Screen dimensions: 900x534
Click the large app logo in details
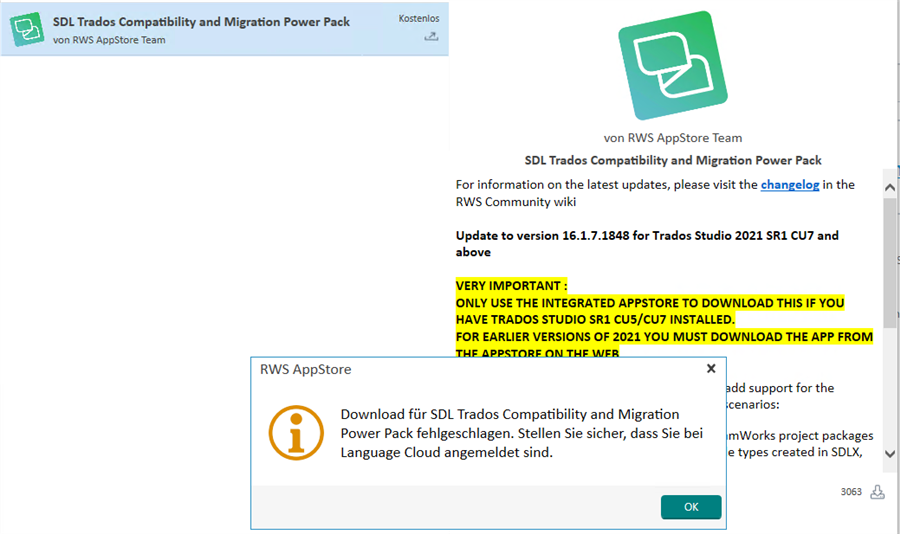click(673, 65)
